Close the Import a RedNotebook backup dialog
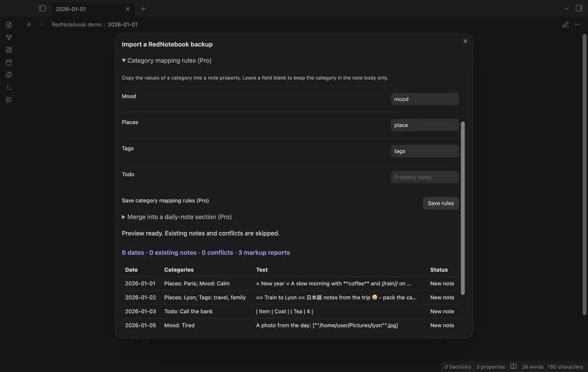Screen dimensions: 588x372 [x=465, y=41]
